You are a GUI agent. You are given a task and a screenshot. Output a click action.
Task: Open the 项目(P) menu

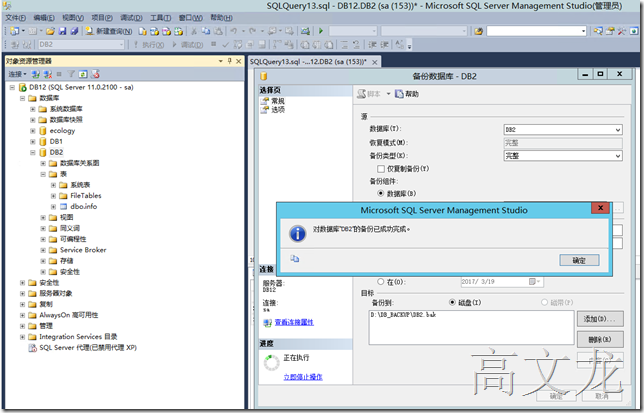tap(101, 18)
